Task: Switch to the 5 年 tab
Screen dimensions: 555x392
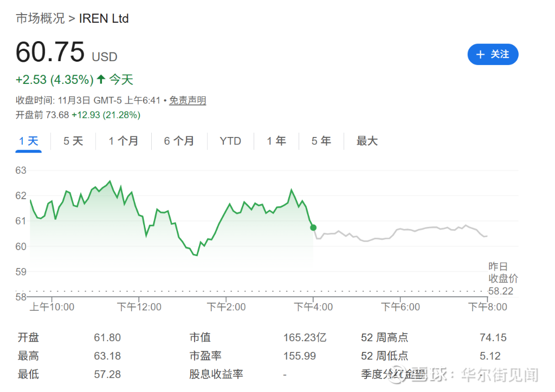Action: coord(321,141)
